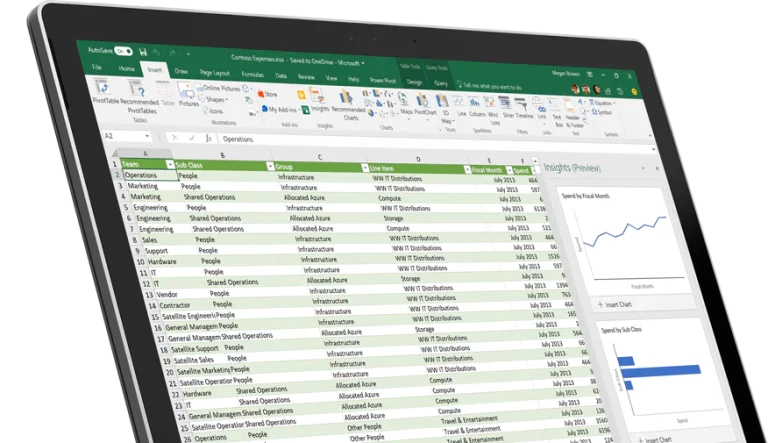Open the Store add-ins

(x=267, y=94)
